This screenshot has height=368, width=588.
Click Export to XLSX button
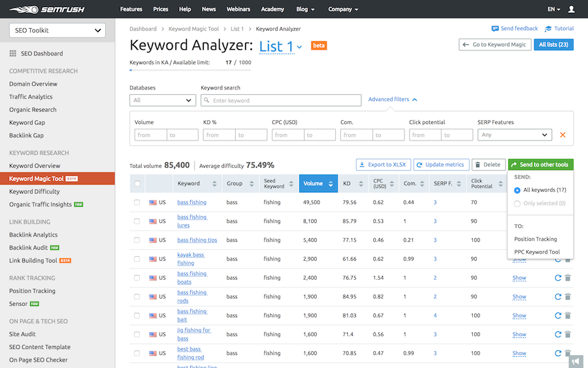(x=384, y=165)
